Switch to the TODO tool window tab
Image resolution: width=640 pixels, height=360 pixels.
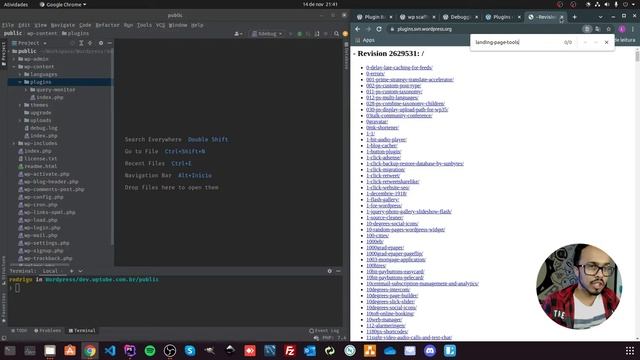coord(20,331)
